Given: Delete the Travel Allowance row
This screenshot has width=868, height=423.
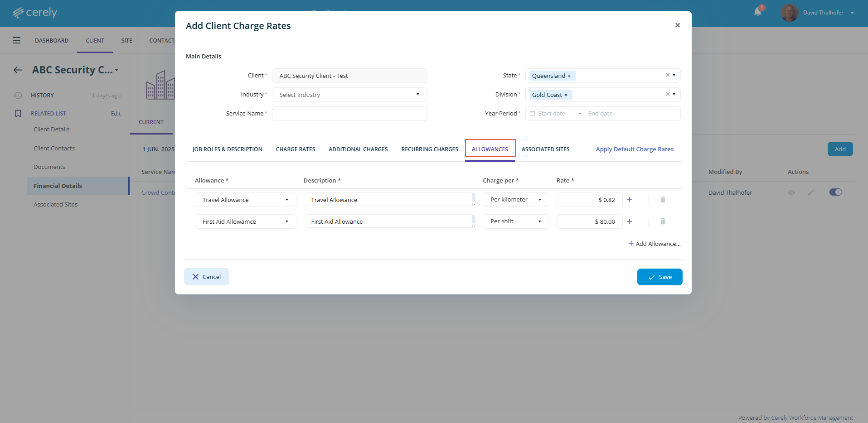Looking at the screenshot, I should (x=663, y=200).
